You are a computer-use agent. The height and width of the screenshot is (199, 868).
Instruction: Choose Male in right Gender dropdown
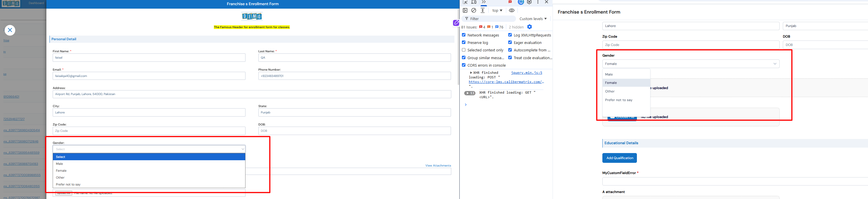(x=626, y=74)
